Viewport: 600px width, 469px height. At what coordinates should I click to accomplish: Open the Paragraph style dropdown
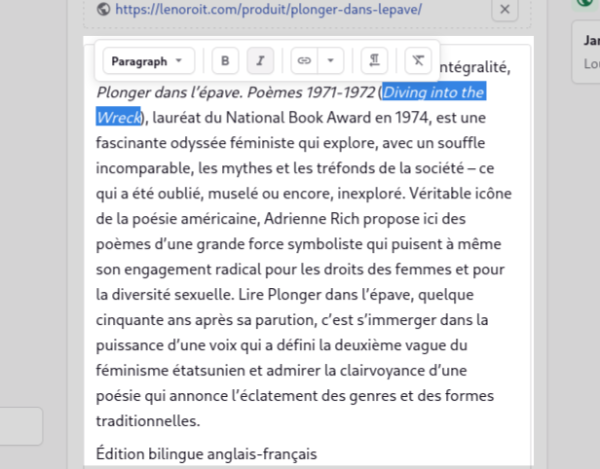(x=148, y=61)
